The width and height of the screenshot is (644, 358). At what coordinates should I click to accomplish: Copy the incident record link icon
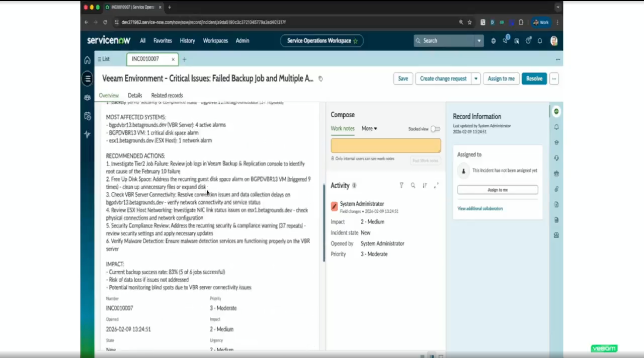coord(321,79)
